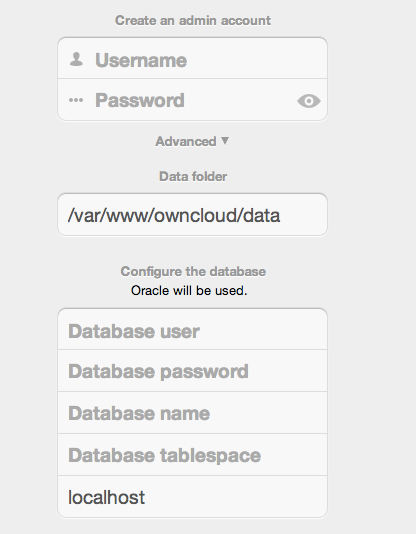The width and height of the screenshot is (416, 534).
Task: Place cursor right after 'data' in folder path
Action: tap(281, 216)
